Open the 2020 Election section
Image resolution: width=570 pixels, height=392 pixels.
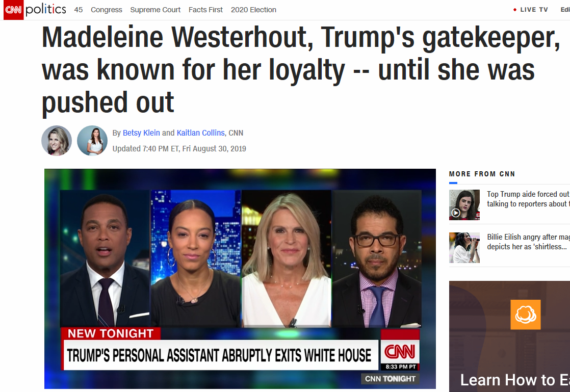coord(253,10)
